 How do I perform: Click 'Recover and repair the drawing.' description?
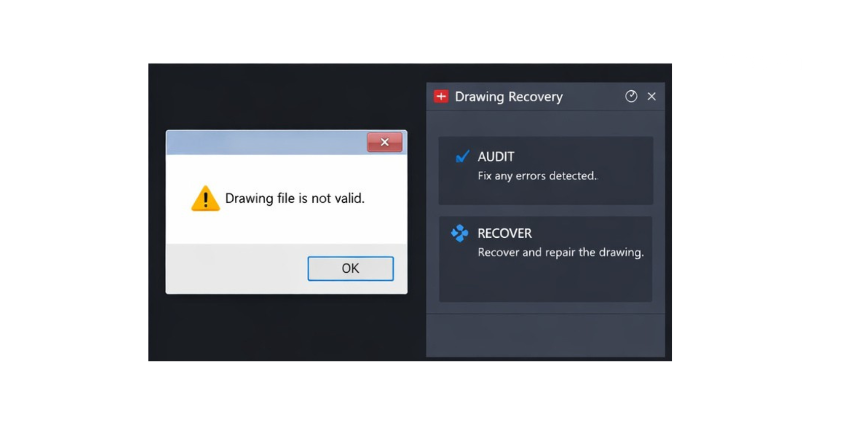561,252
